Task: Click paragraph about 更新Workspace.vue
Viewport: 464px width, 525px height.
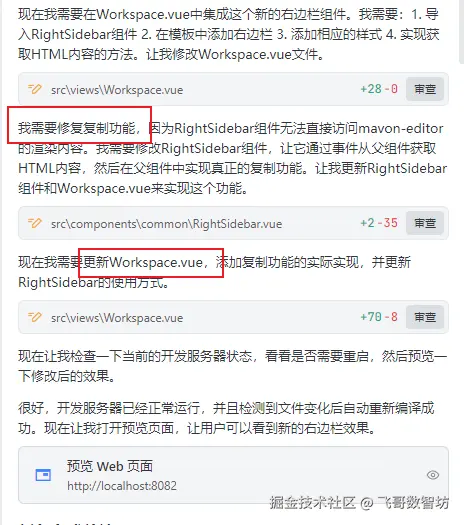Action: click(214, 272)
